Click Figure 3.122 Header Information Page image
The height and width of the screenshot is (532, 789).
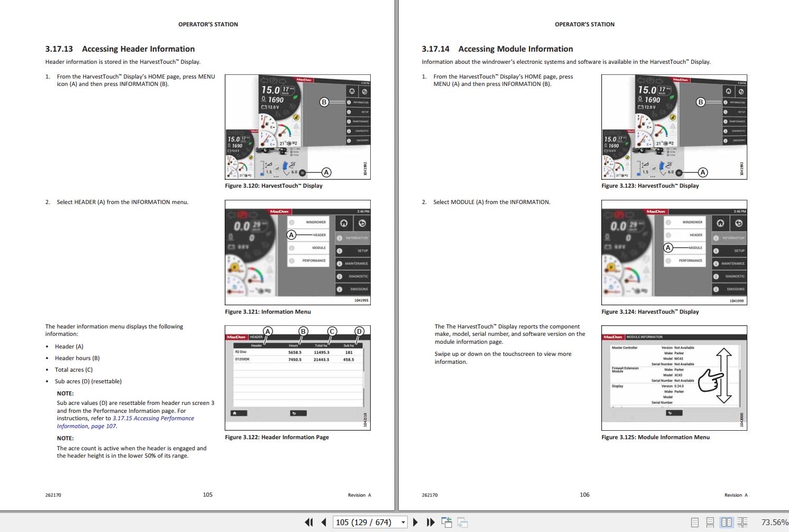(298, 378)
